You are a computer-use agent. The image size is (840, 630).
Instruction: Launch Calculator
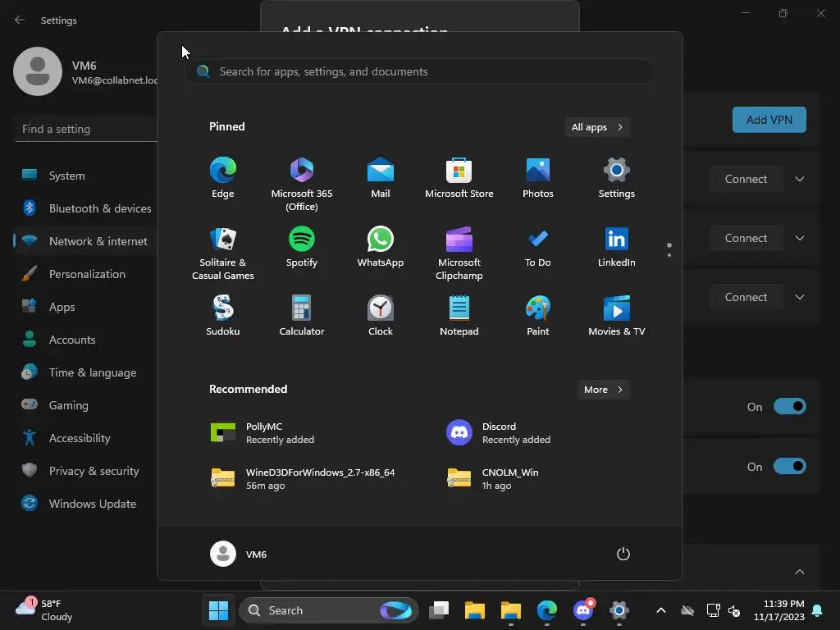pos(302,316)
